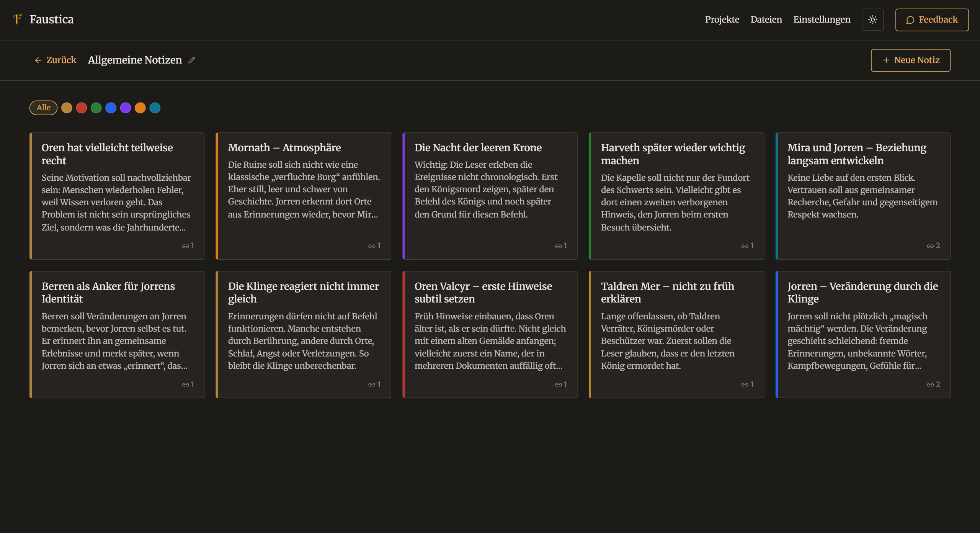Screen dimensions: 980x533
Task: Click link icon on 'Mira und Jorren' card
Action: click(930, 246)
